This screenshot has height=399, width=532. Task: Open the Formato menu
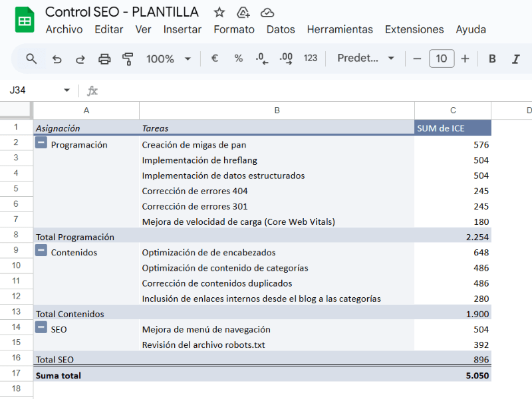click(x=234, y=29)
